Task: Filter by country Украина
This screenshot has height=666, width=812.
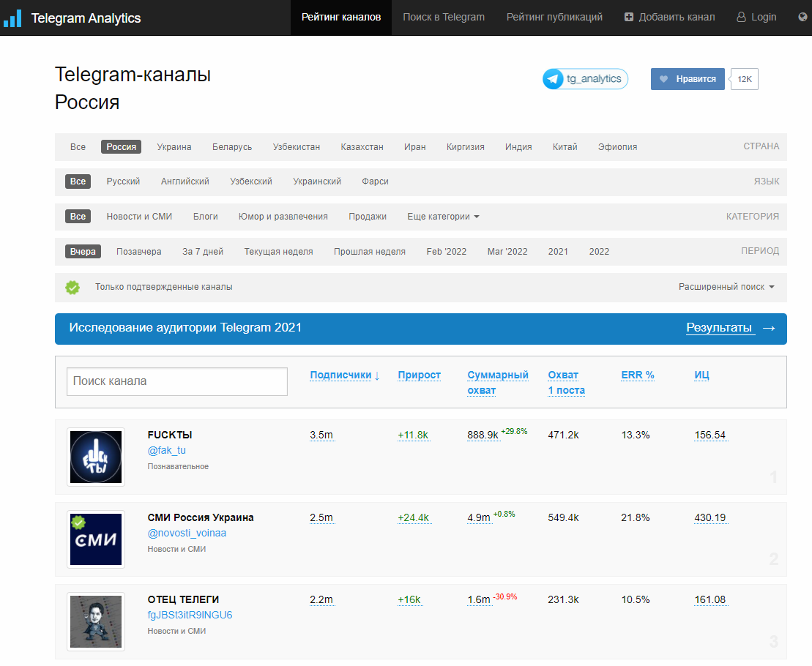Action: [x=174, y=147]
